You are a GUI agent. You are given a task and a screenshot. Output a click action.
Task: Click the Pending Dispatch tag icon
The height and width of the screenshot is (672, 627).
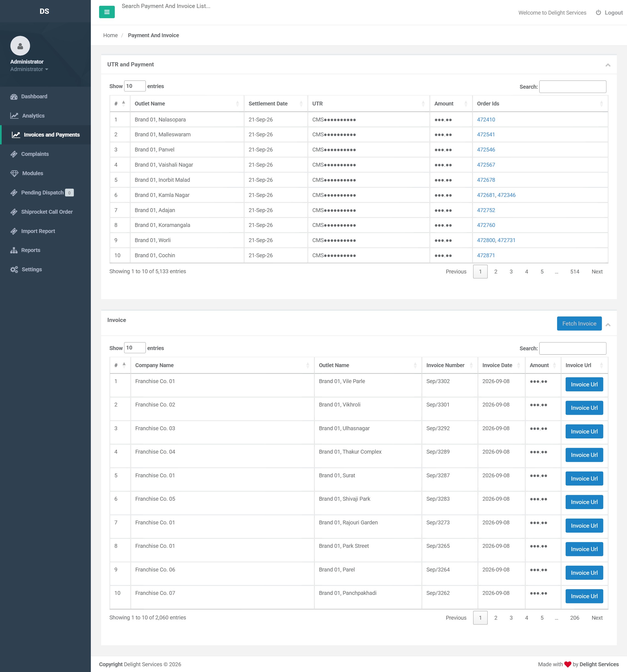pyautogui.click(x=14, y=193)
